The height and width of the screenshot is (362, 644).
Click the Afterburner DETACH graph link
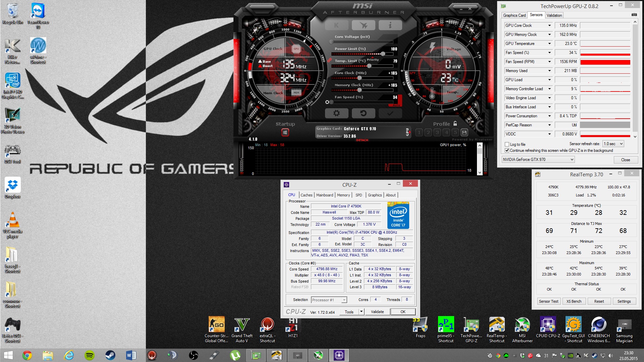click(362, 140)
